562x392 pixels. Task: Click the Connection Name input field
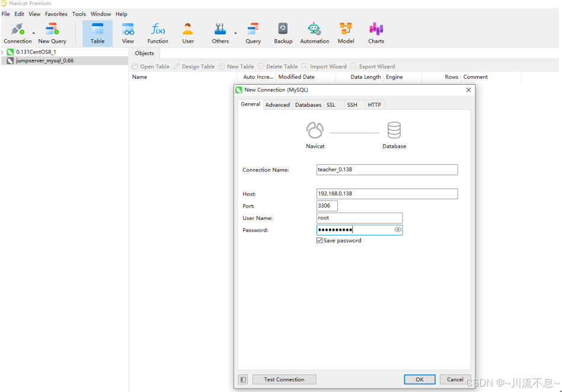point(387,170)
